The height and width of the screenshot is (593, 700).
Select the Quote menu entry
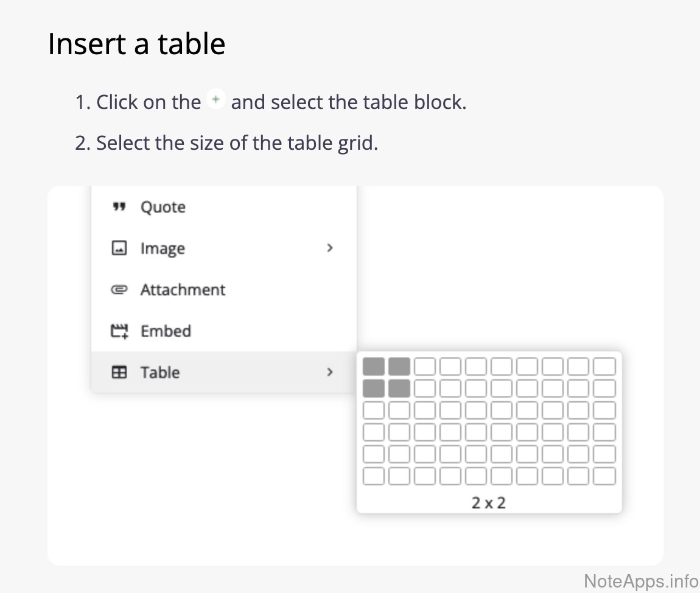[x=163, y=208]
